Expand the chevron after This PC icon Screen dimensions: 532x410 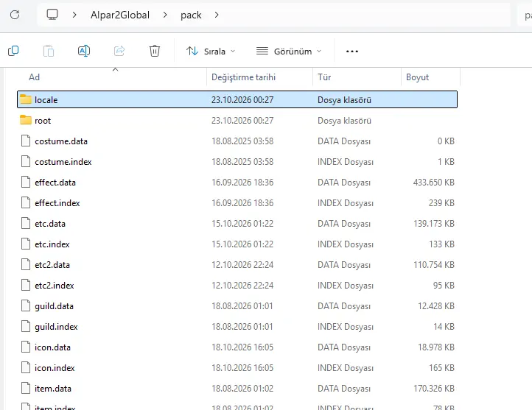point(74,15)
